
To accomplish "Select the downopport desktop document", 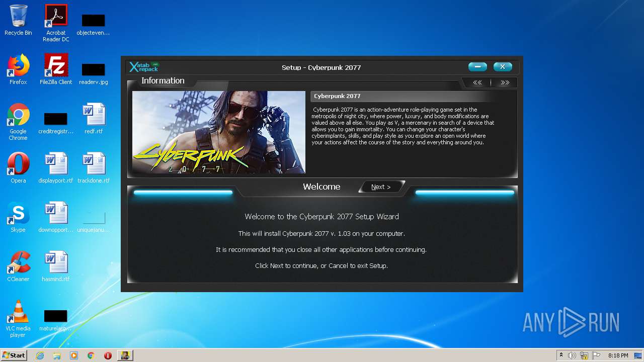I will point(56,217).
